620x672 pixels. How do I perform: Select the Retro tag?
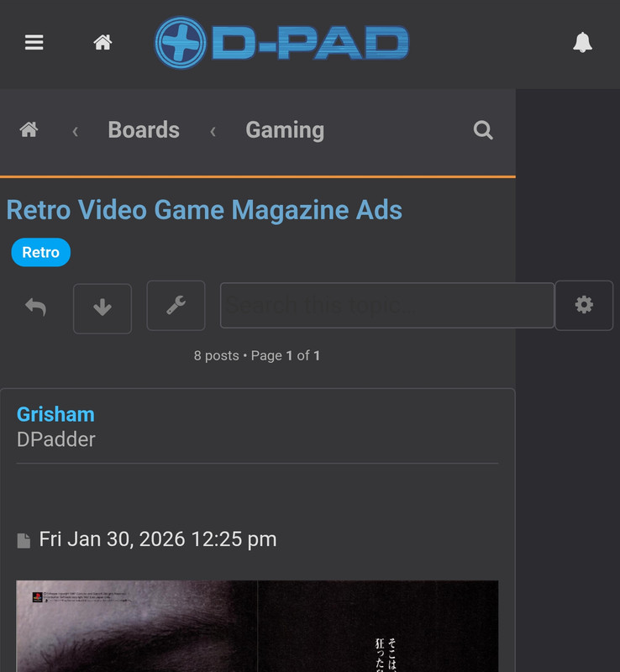click(40, 253)
